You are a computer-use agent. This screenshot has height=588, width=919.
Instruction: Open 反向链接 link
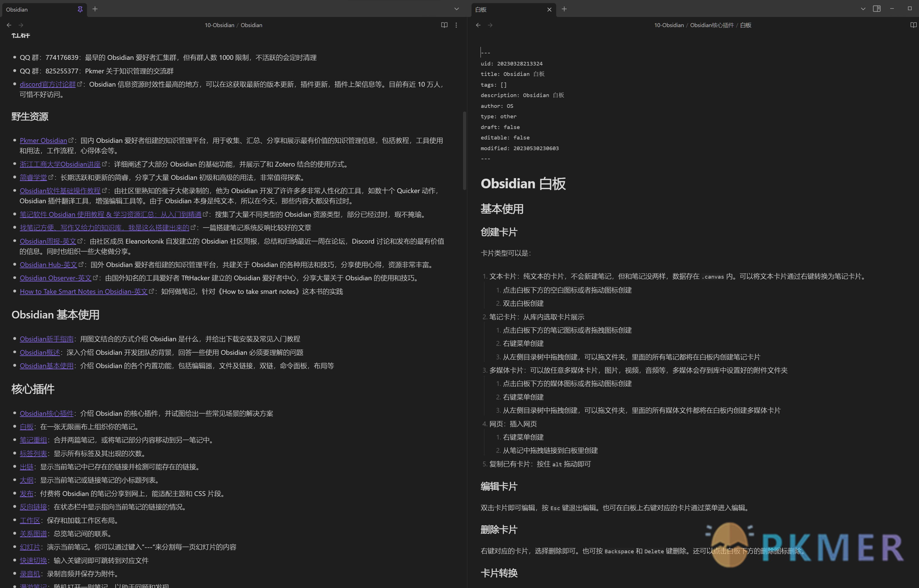[x=33, y=507]
